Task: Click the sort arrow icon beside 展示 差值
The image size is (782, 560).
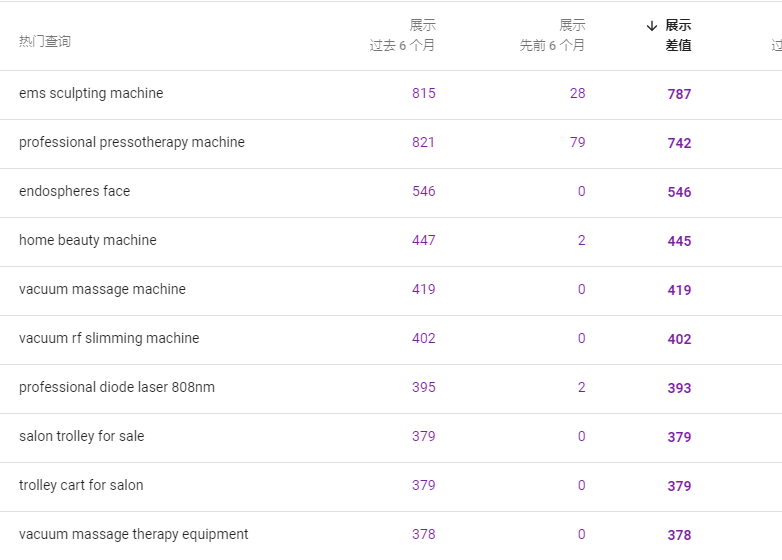Action: 651,26
